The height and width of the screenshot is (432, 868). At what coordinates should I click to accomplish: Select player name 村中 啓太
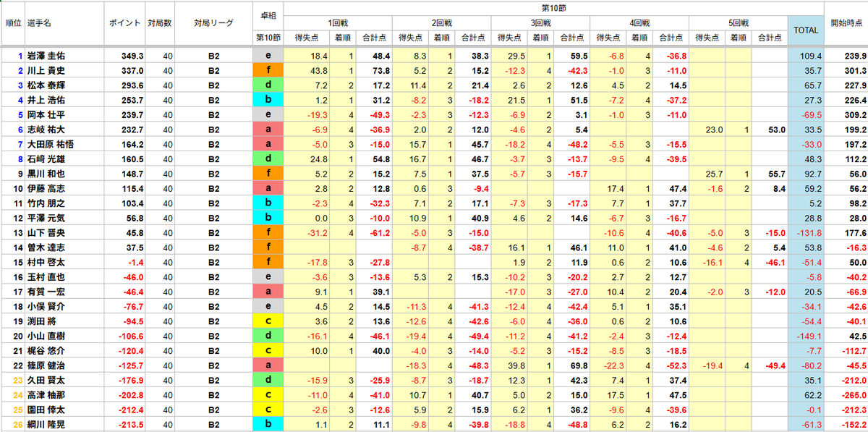[46, 262]
